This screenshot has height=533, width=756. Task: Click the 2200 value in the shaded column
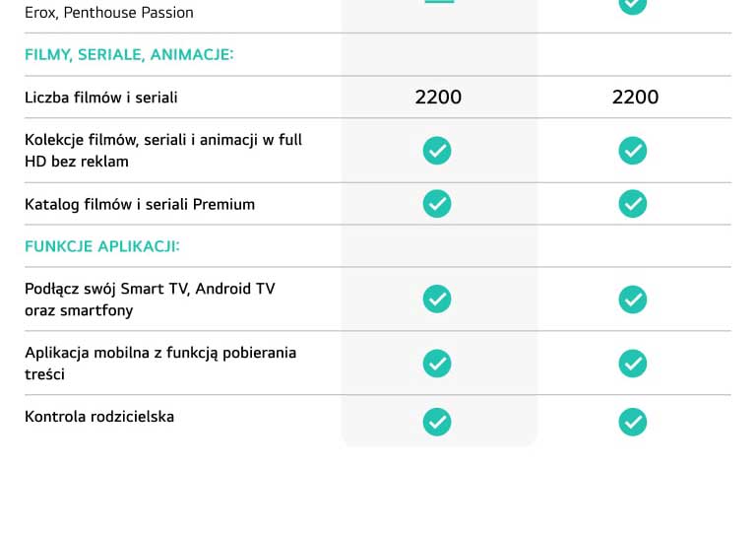pos(438,97)
